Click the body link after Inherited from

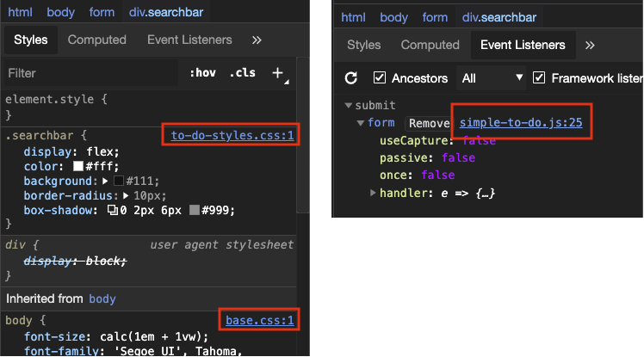102,299
